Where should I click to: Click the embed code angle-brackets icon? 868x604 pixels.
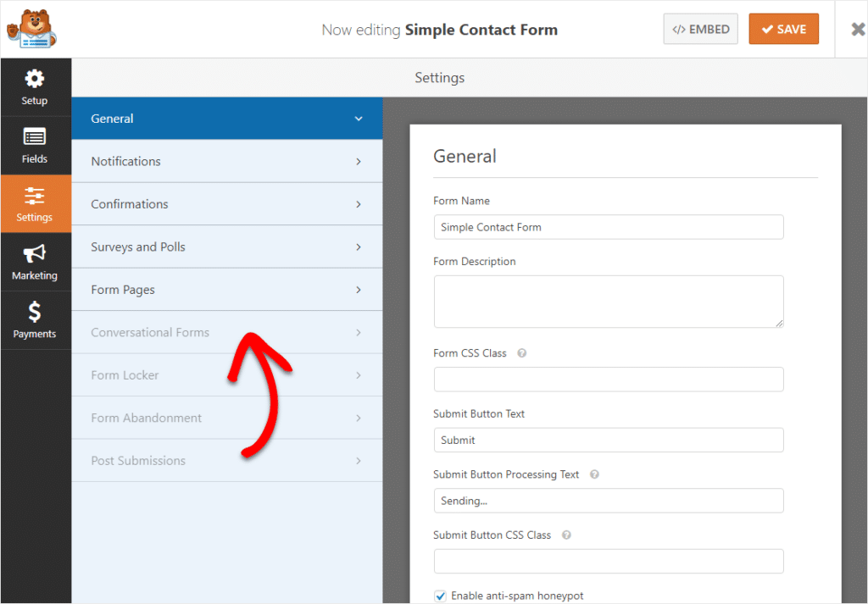(681, 28)
